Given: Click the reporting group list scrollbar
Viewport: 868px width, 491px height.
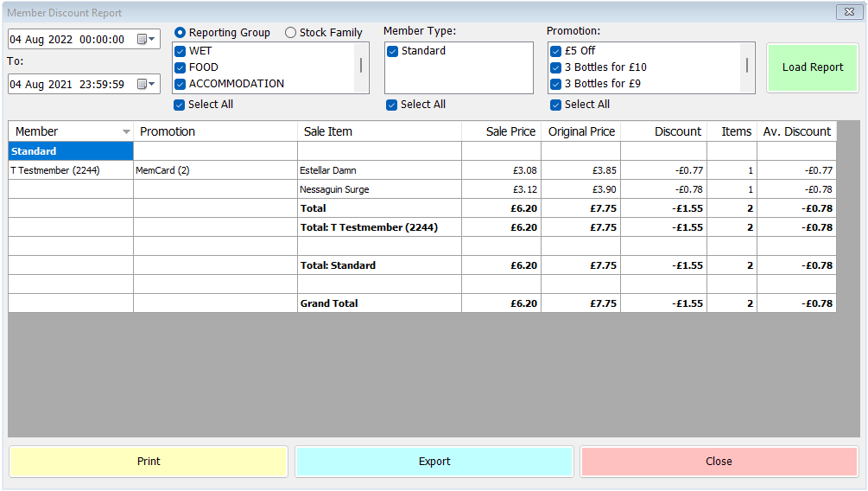Looking at the screenshot, I should (x=361, y=67).
